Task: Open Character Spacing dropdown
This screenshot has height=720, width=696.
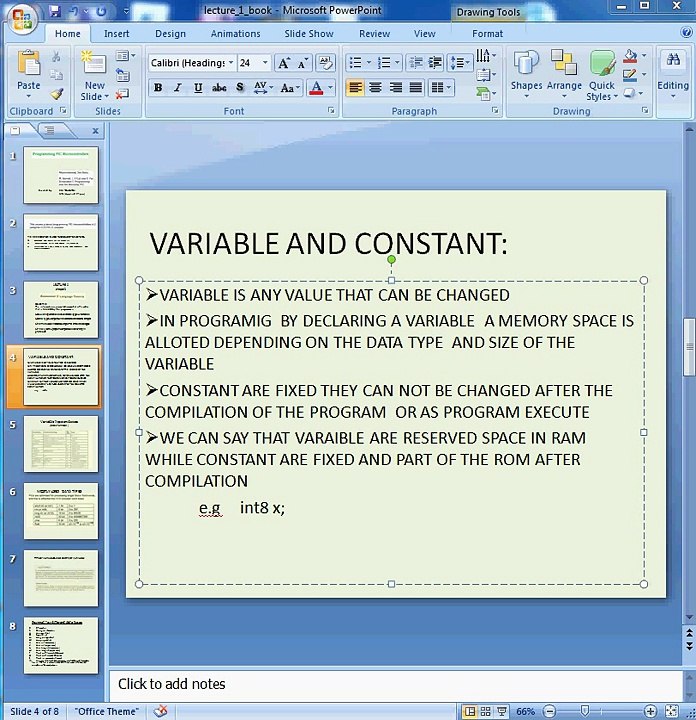Action: pos(263,87)
